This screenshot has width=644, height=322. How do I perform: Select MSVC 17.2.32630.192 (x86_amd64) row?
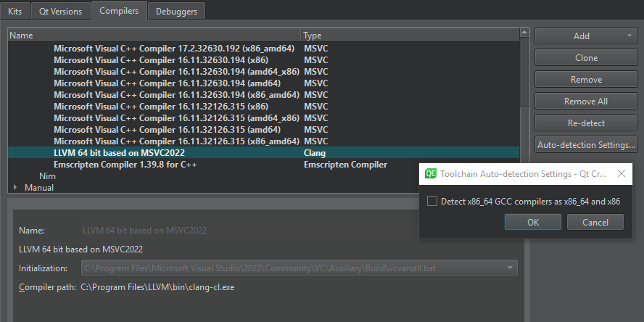click(x=263, y=49)
